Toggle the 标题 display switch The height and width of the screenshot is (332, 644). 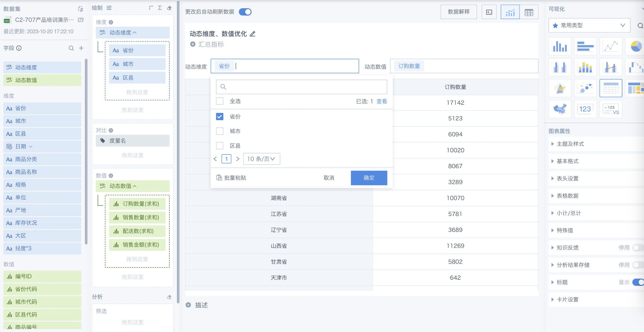tap(639, 282)
